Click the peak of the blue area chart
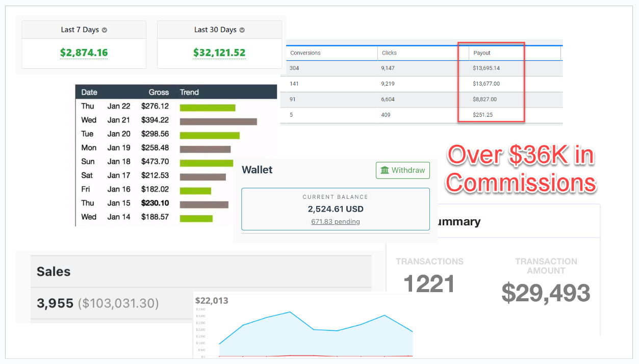This screenshot has width=639, height=364. pyautogui.click(x=290, y=312)
